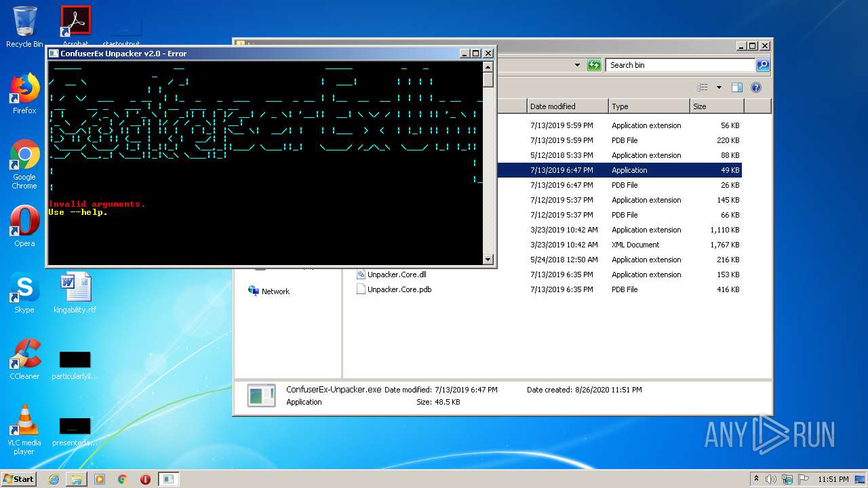Click the refresh button in Explorer address bar
This screenshot has height=488, width=868.
tap(594, 65)
